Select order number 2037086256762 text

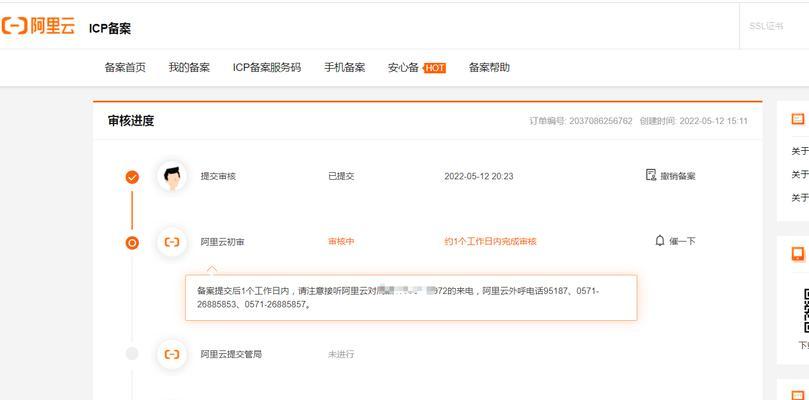[601, 121]
